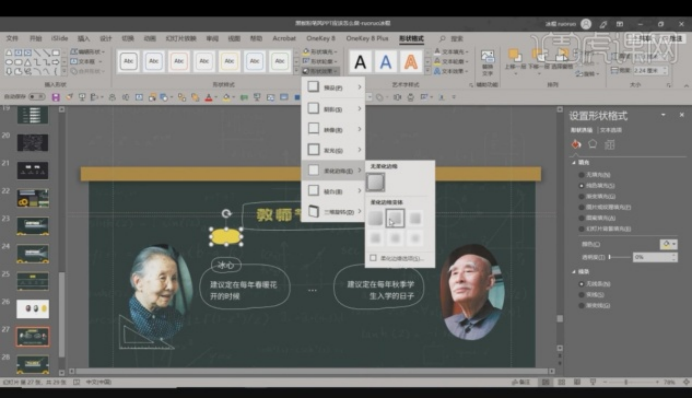Screen dimensions: 692x398
Task: Open the 阴影(S) shadow submenu
Action: (333, 109)
